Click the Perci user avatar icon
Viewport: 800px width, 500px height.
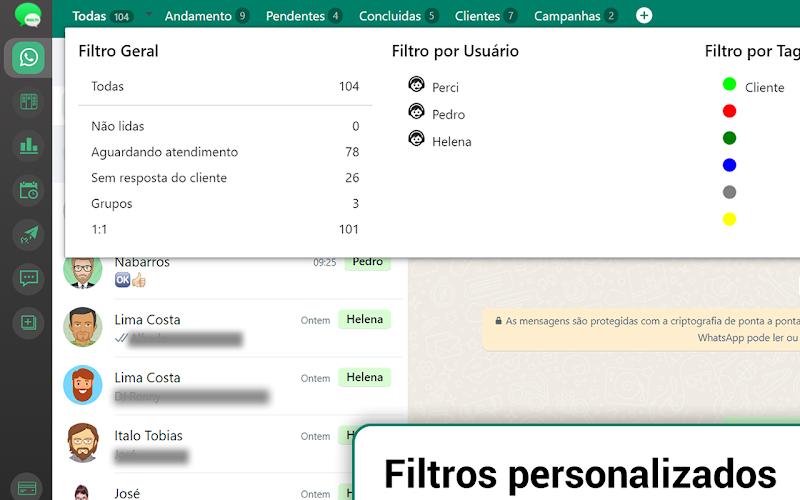tap(416, 84)
